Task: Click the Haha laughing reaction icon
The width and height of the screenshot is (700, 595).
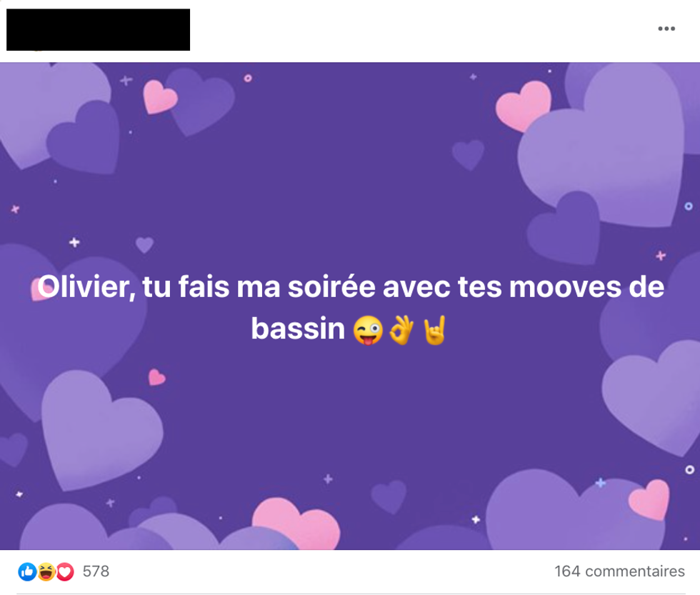Action: tap(46, 571)
